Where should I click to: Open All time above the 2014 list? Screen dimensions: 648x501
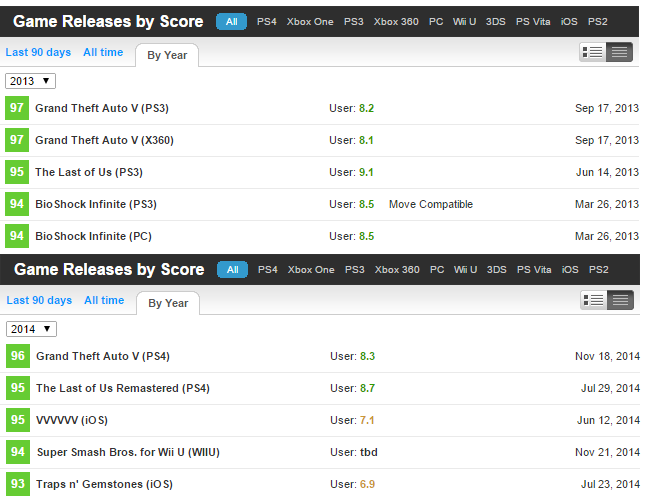[104, 301]
